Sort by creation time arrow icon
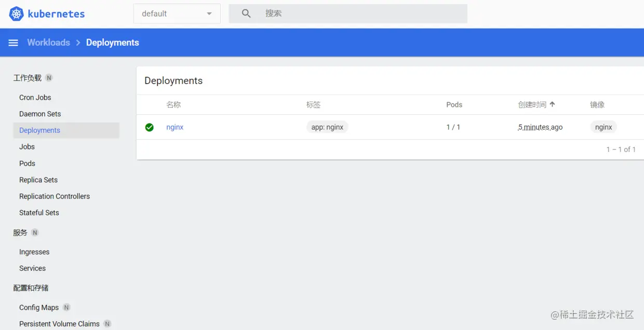The image size is (644, 330). (x=553, y=104)
